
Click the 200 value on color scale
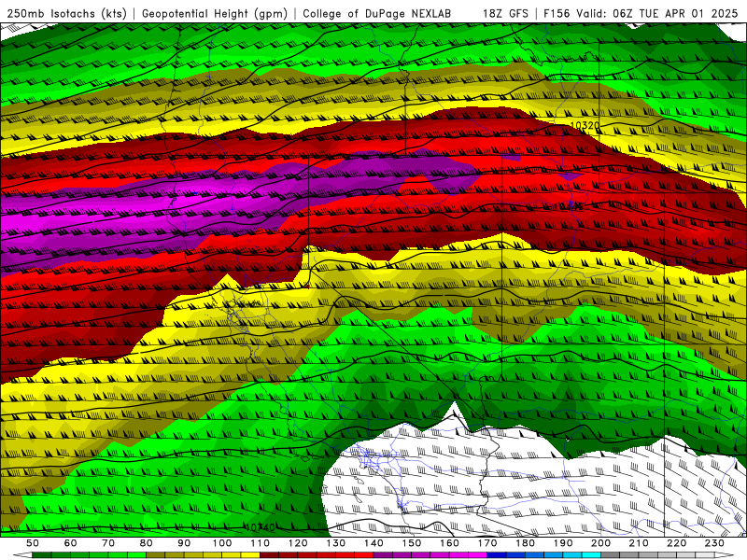pyautogui.click(x=601, y=543)
